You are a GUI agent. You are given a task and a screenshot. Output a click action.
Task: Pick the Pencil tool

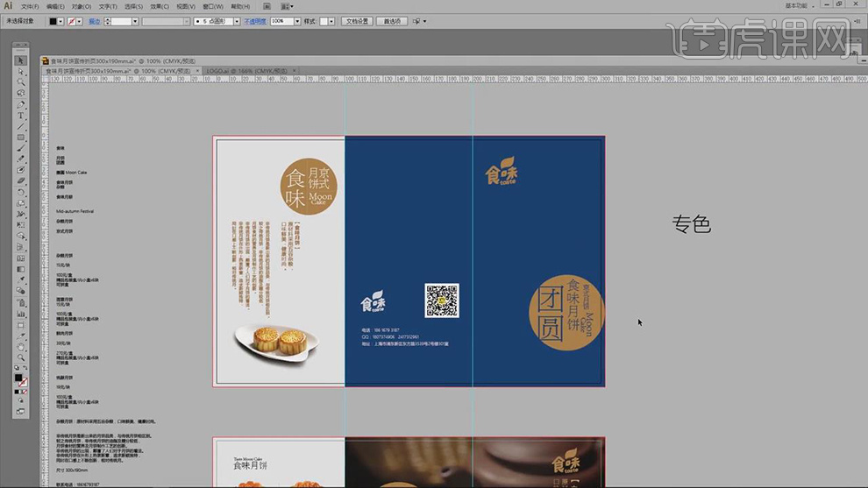pos(20,159)
